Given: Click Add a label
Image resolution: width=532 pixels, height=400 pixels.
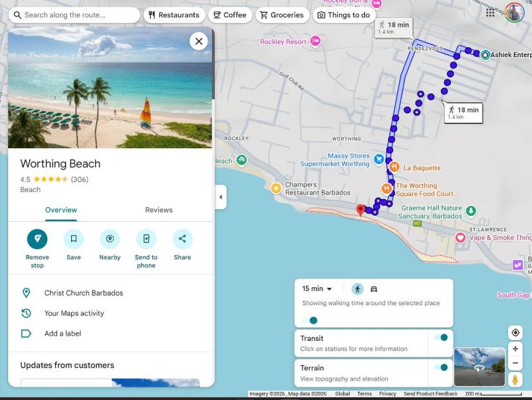Looking at the screenshot, I should (63, 334).
